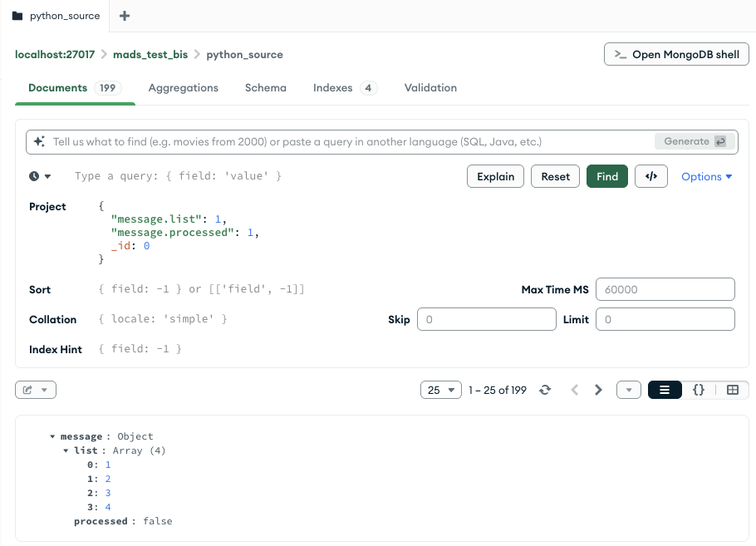
Task: Switch to list view
Action: (665, 390)
